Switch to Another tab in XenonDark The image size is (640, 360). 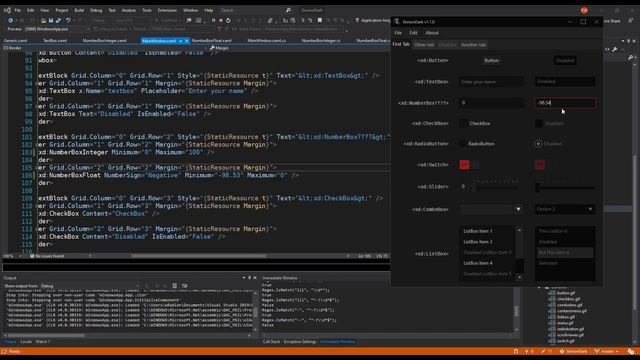coord(473,44)
